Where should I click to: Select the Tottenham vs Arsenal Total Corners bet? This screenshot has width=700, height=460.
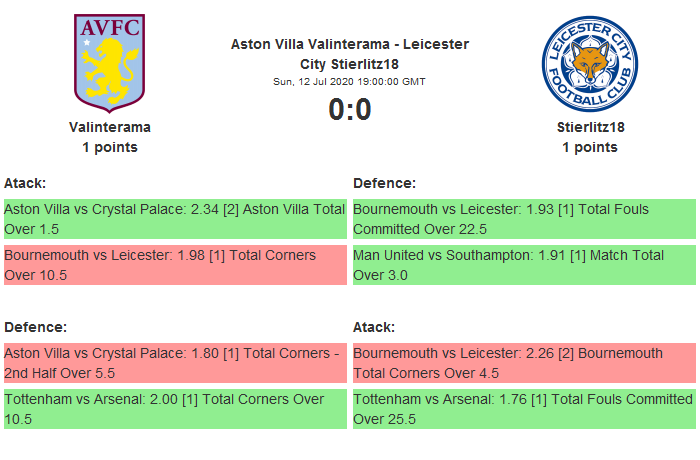(x=175, y=409)
